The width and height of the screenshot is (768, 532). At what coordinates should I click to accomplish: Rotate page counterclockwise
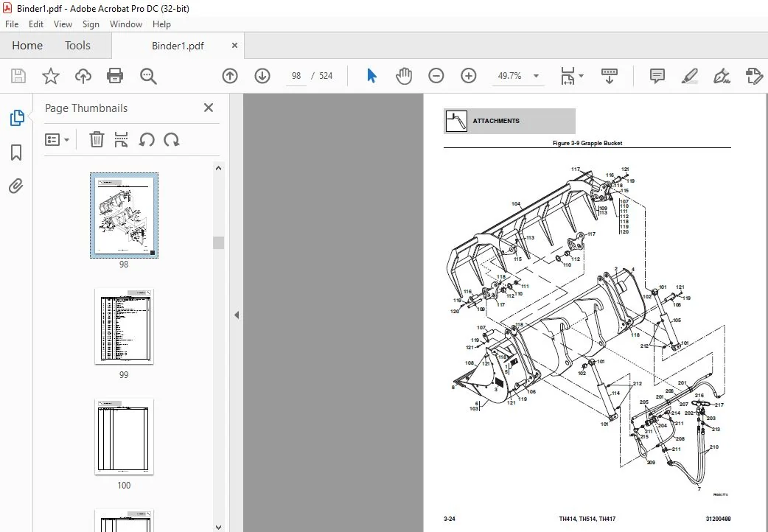(147, 139)
